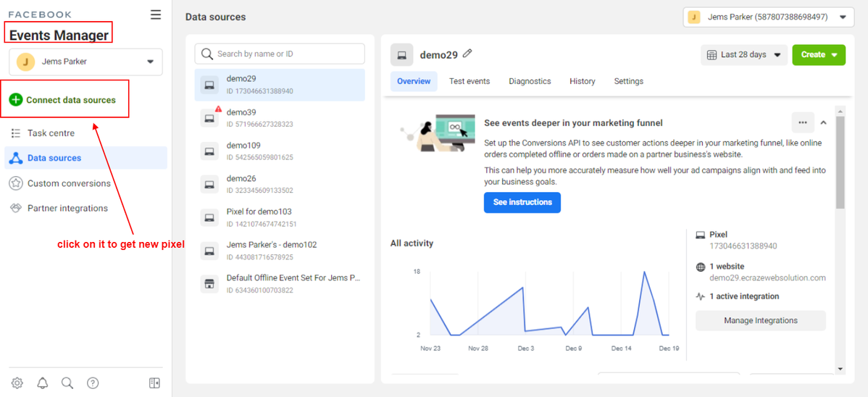Open notifications bell icon

pos(43,383)
